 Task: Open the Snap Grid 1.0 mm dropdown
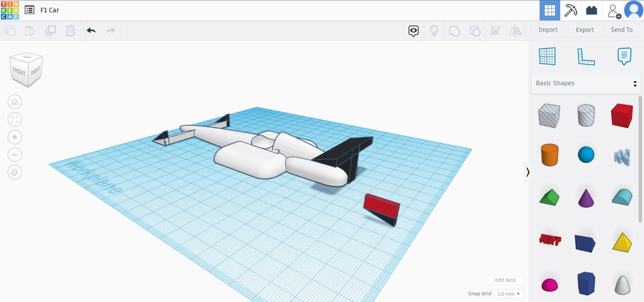click(509, 294)
